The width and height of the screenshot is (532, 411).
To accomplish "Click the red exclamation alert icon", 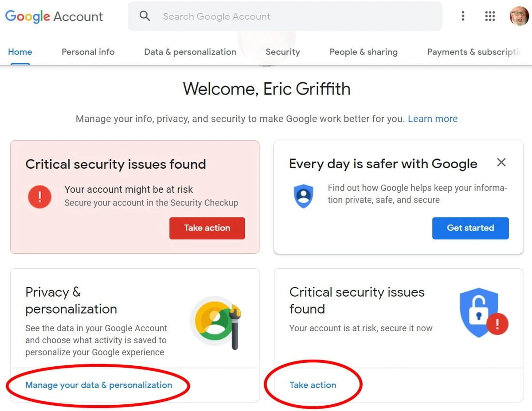I will [40, 197].
